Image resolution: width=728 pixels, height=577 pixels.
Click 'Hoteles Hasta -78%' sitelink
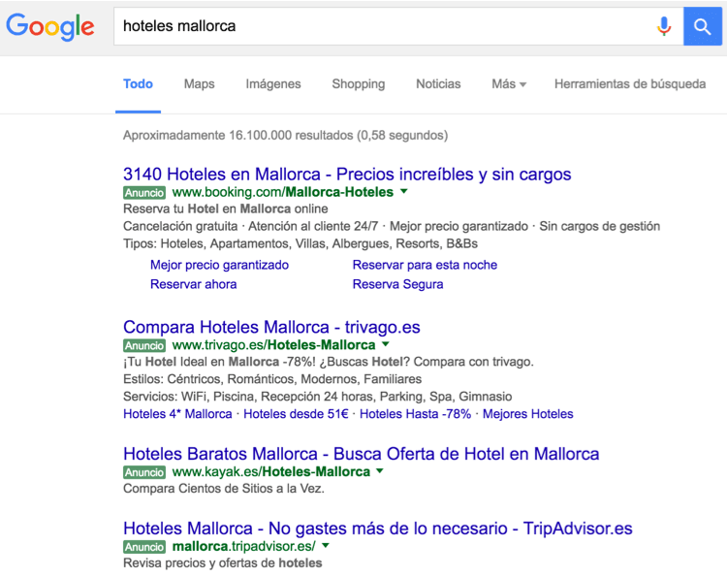coord(415,414)
